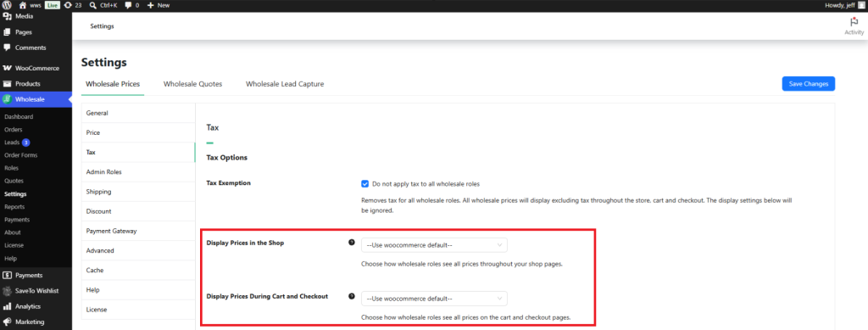Select Shipping settings section
This screenshot has height=330, width=868.
point(138,192)
